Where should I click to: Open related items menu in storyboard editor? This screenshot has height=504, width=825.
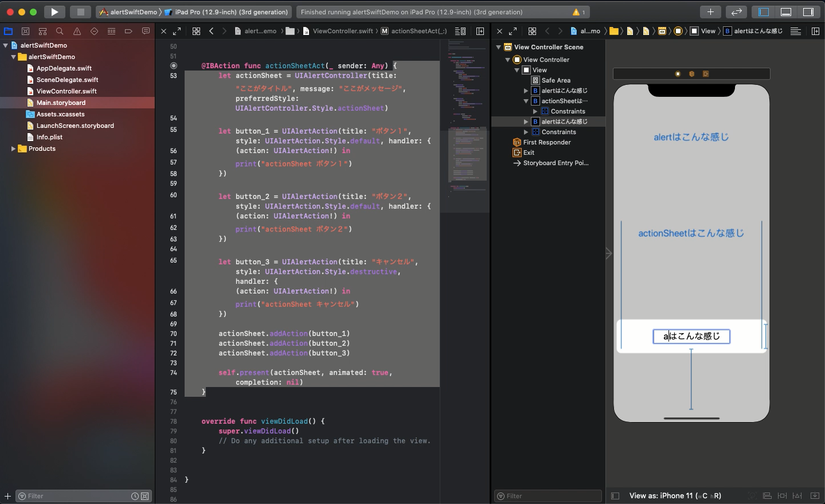point(532,31)
